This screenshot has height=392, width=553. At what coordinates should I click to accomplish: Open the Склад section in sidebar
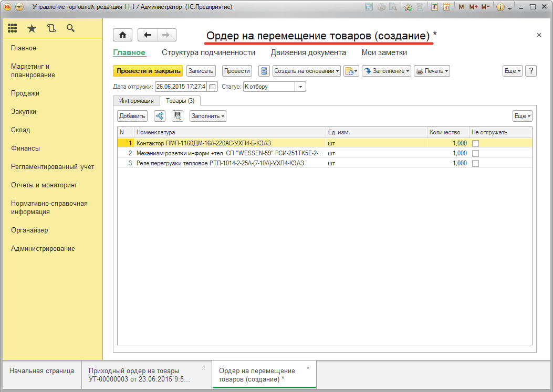pos(20,130)
